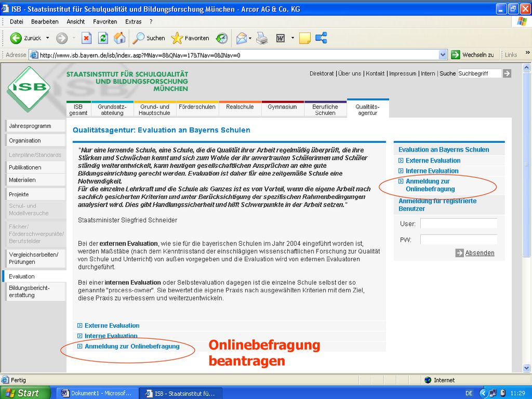The width and height of the screenshot is (532, 399).
Task: Click the media history icon in toolbar
Action: pos(222,38)
